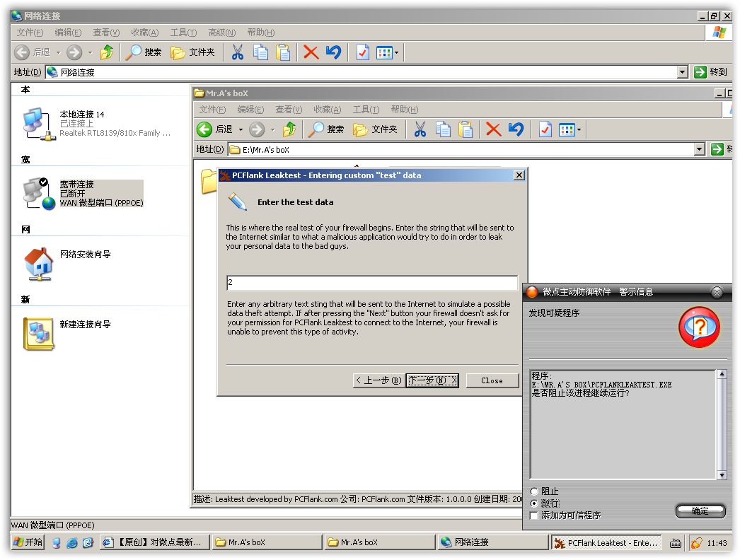740x560 pixels.
Task: Open Forward history dropdown in Mr.A's boX toolbar
Action: (273, 129)
